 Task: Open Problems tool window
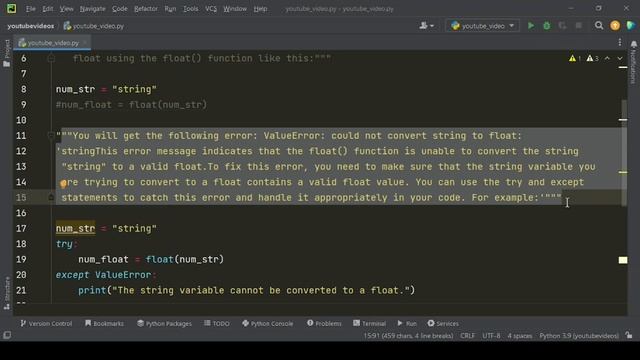324,323
